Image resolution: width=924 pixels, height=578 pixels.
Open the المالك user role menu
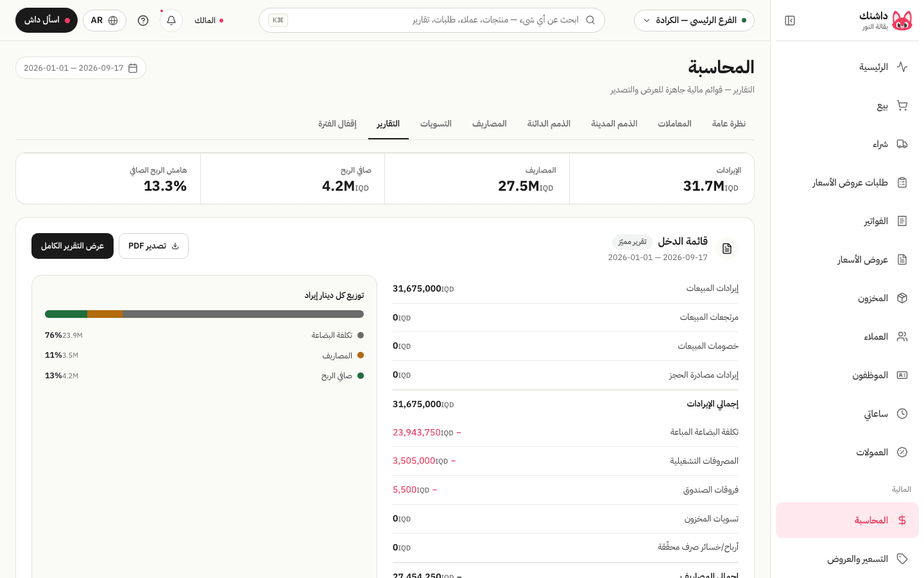coord(209,21)
